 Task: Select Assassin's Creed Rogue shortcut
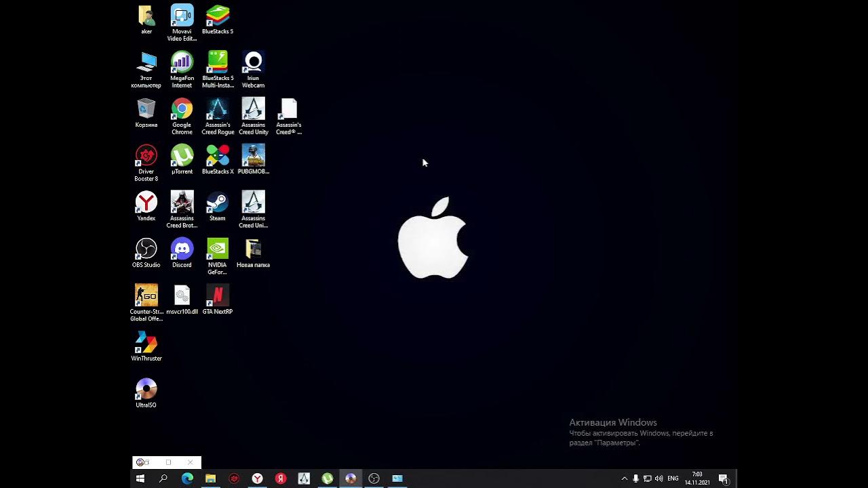coord(218,117)
